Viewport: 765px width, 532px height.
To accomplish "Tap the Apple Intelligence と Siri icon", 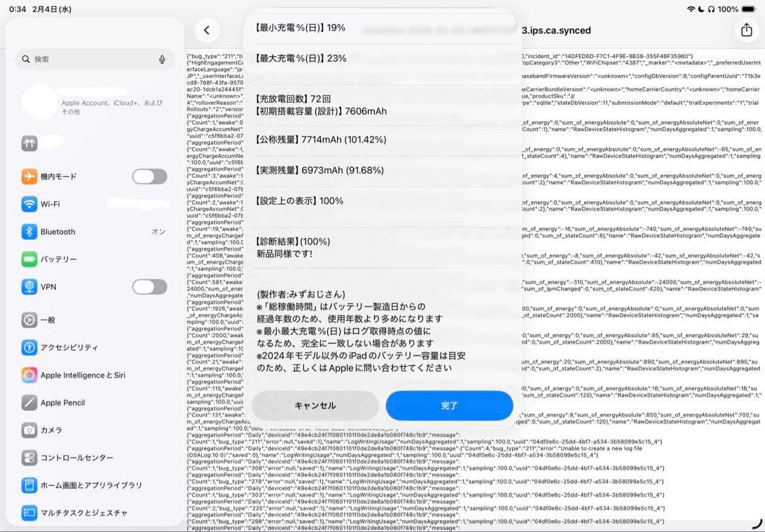I will click(30, 375).
